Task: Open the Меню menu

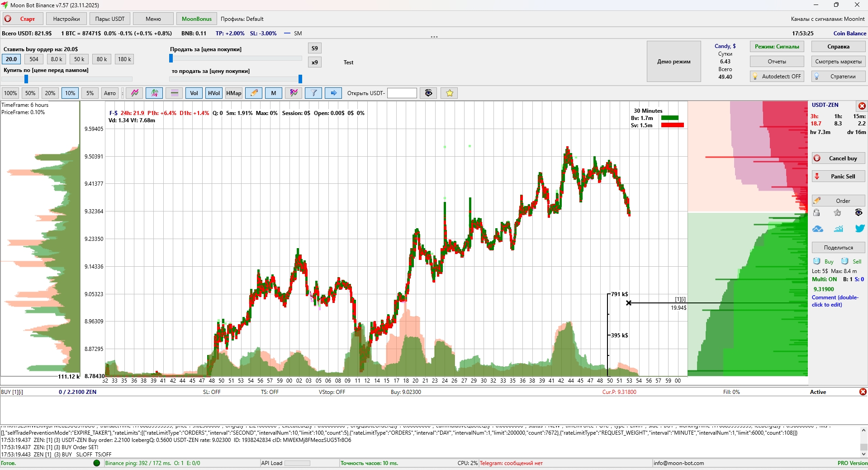Action: click(x=153, y=19)
